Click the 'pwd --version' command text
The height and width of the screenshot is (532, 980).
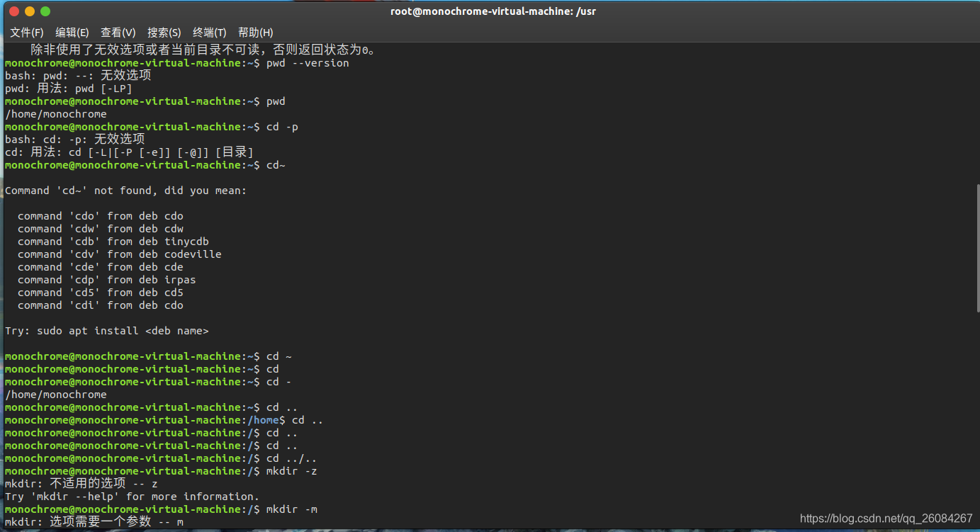(308, 63)
